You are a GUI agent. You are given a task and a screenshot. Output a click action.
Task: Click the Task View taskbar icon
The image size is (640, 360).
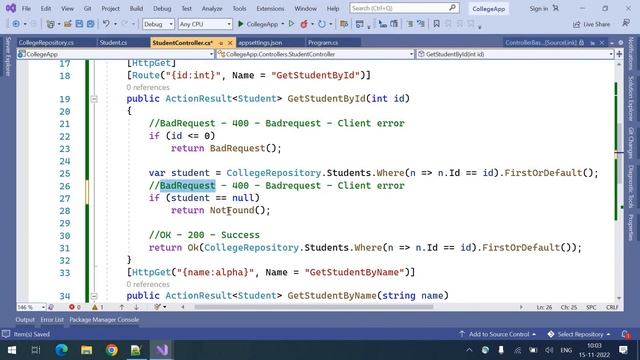coord(36,350)
